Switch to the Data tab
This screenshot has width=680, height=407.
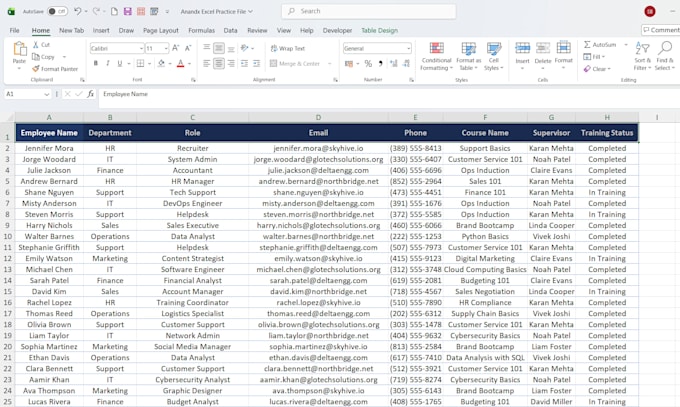click(x=230, y=30)
